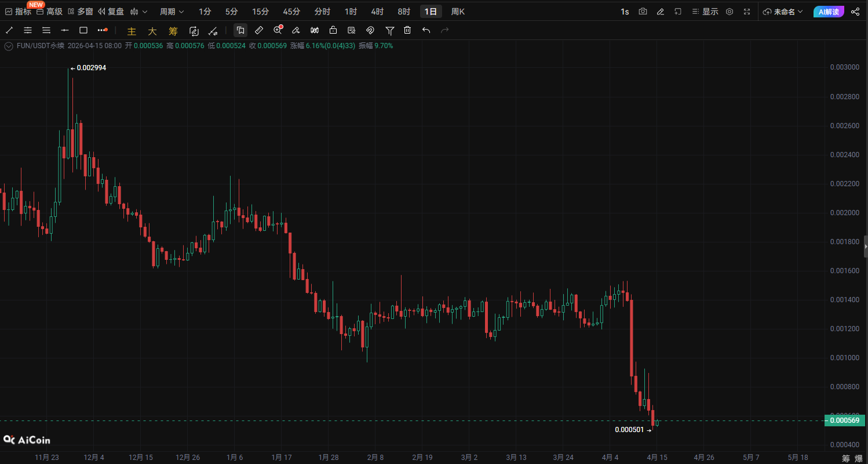This screenshot has width=868, height=464.
Task: Select the horizontal line tool
Action: (x=65, y=30)
